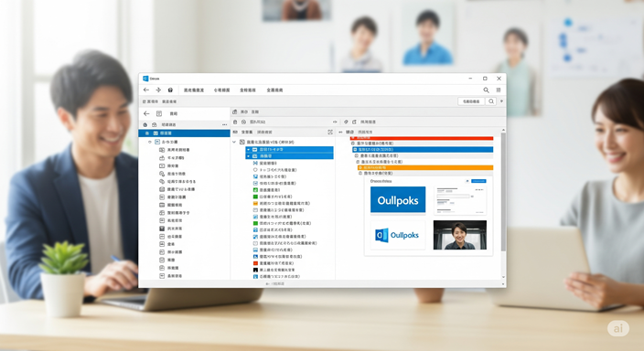The image size is (644, 351).
Task: Toggle the box on the blue highlighted row at right
Action: [355, 150]
